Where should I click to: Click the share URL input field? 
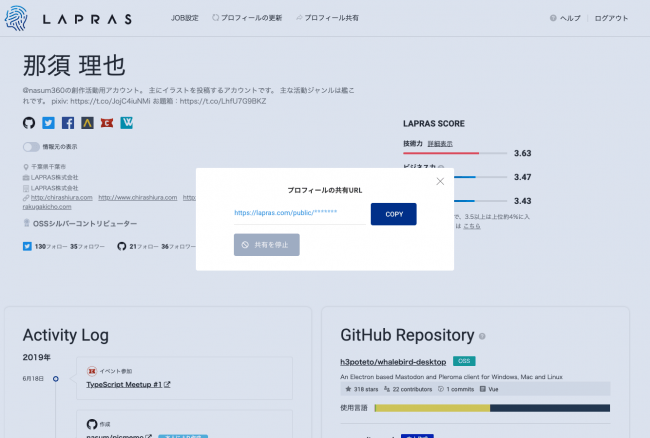[299, 213]
